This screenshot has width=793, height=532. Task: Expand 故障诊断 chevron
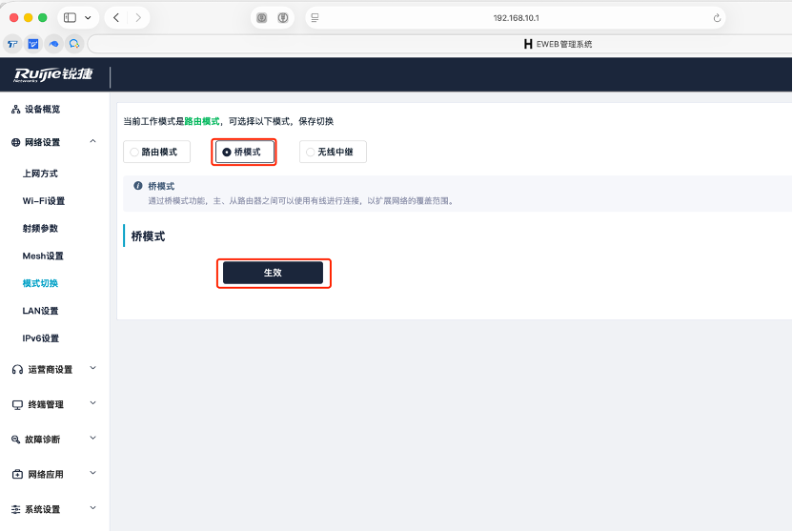coord(93,438)
